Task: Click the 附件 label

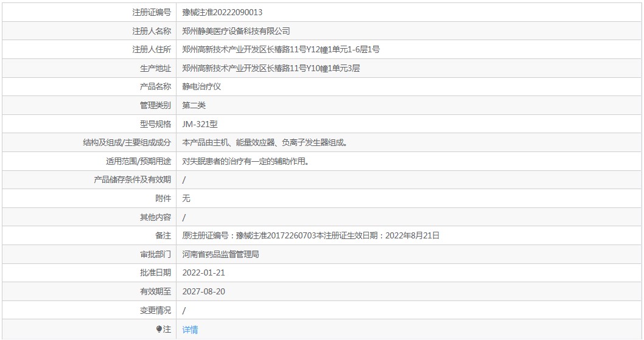Action: [x=163, y=198]
